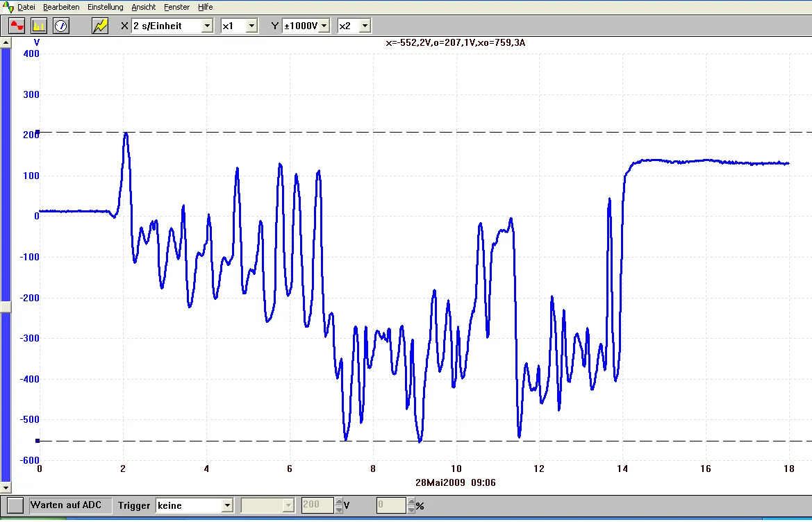812x522 pixels.
Task: Click the application icon beside the Datei menu
Action: point(8,7)
